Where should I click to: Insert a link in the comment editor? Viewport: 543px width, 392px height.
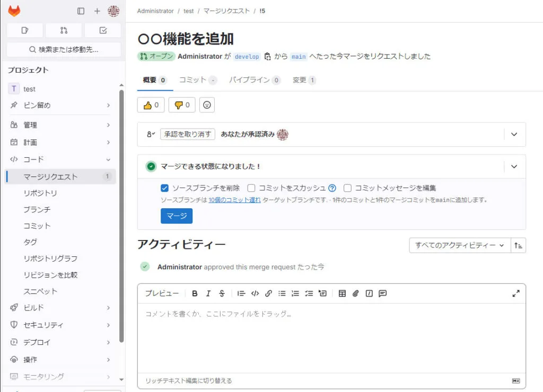[268, 293]
